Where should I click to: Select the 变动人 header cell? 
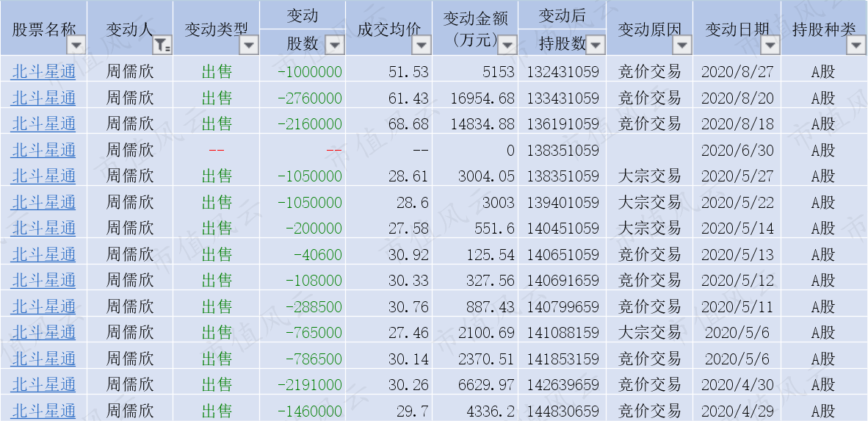(130, 28)
